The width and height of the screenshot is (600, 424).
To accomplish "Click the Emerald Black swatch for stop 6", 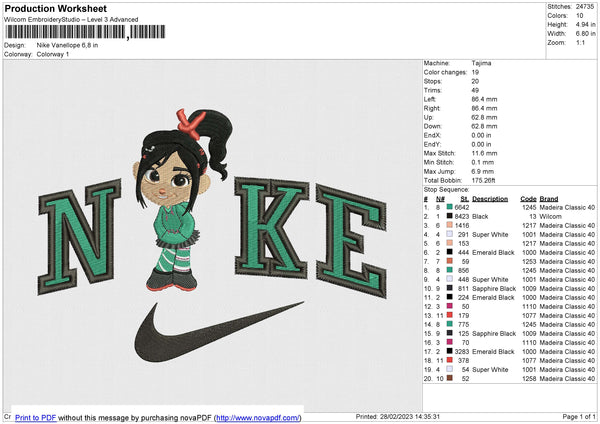I will [450, 252].
